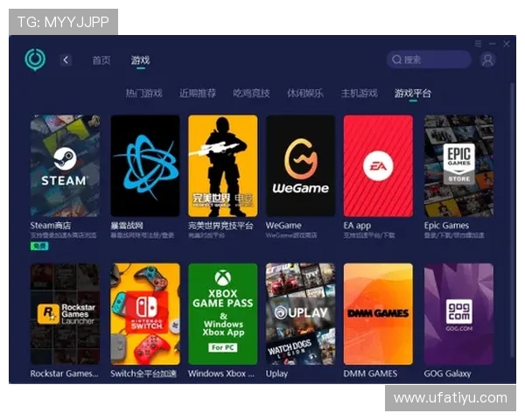Click the 暴雪战网 title text
The height and width of the screenshot is (420, 525).
tap(127, 226)
